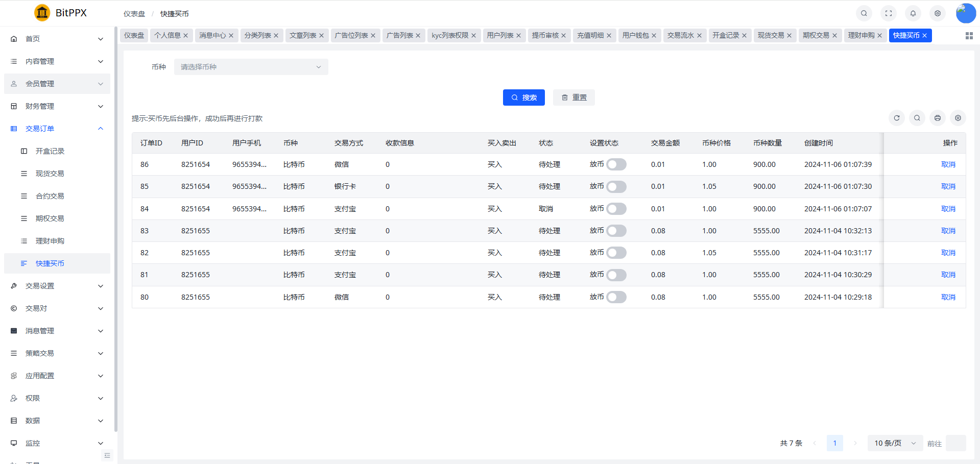Click the refresh icon above the table

click(x=896, y=118)
